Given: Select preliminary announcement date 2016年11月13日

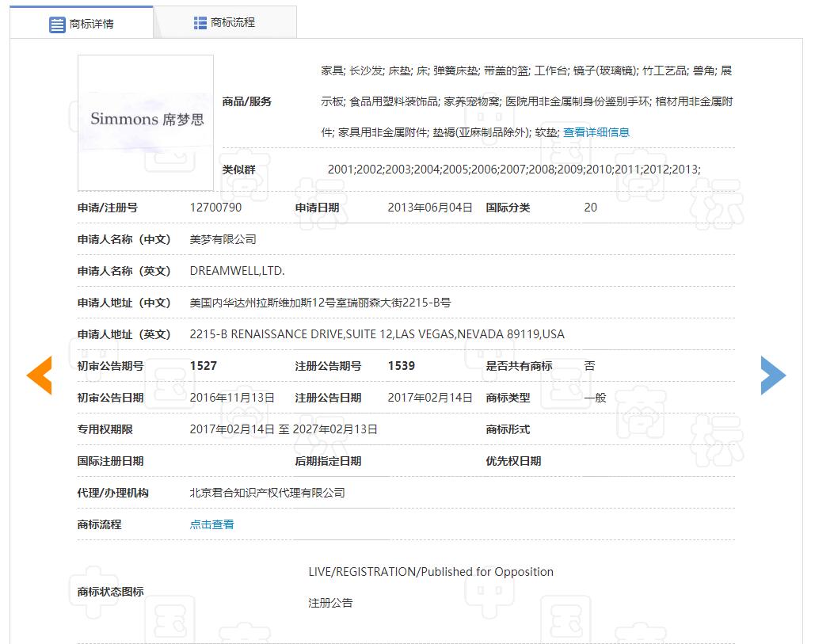Looking at the screenshot, I should [232, 398].
